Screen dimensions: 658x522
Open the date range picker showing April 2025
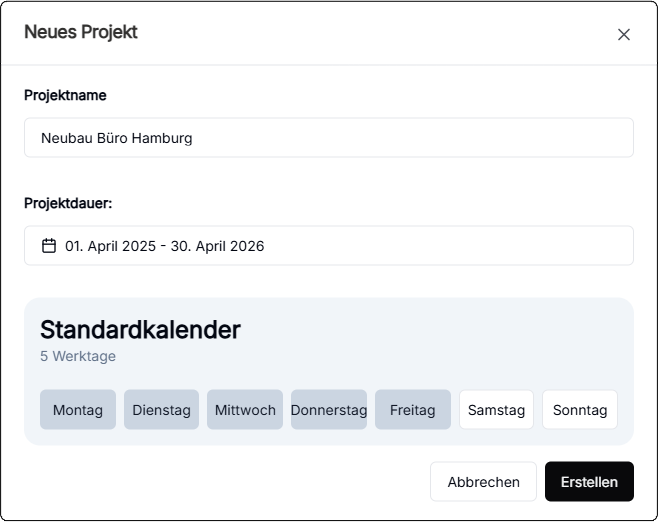coord(328,246)
